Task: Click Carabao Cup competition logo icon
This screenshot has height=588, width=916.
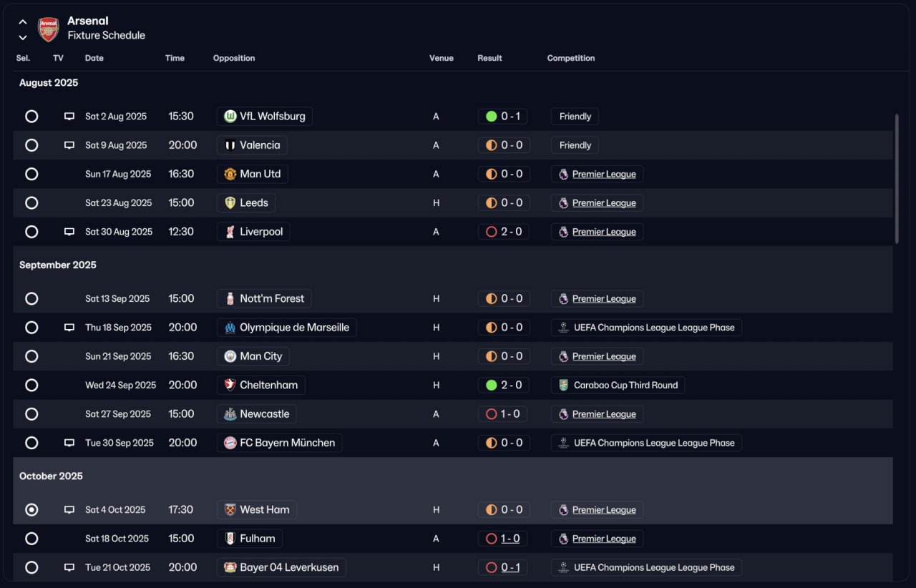Action: (x=563, y=385)
